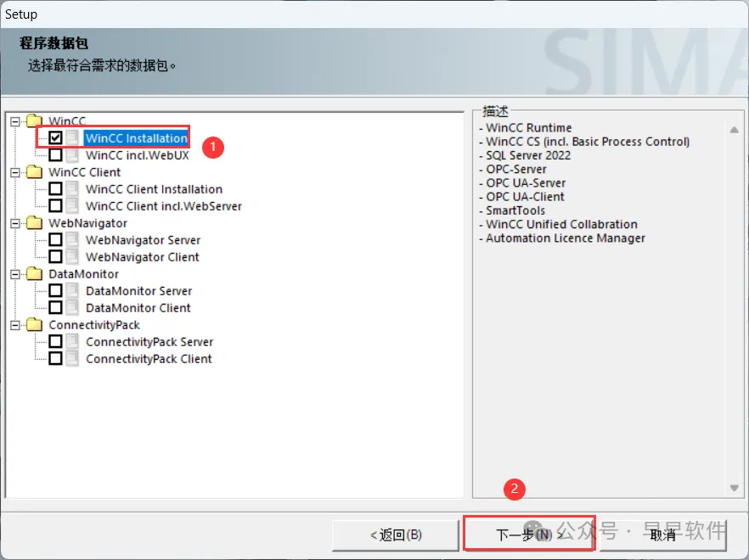
Task: Collapse the WebNavigator tree node
Action: point(15,223)
